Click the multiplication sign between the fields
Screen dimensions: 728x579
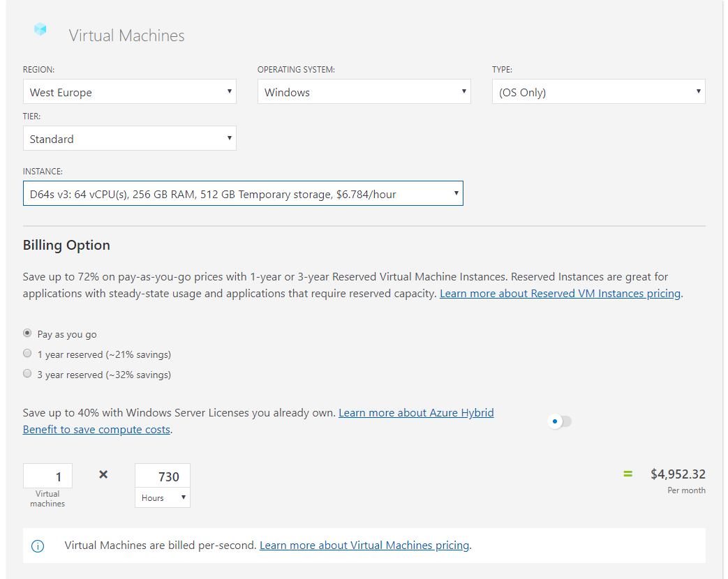(x=103, y=474)
